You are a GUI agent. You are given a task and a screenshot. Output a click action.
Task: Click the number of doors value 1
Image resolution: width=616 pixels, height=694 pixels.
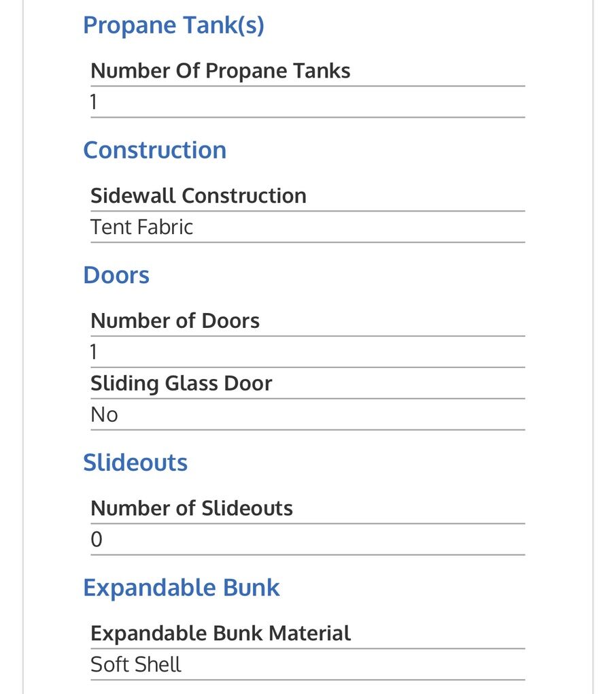coord(94,352)
